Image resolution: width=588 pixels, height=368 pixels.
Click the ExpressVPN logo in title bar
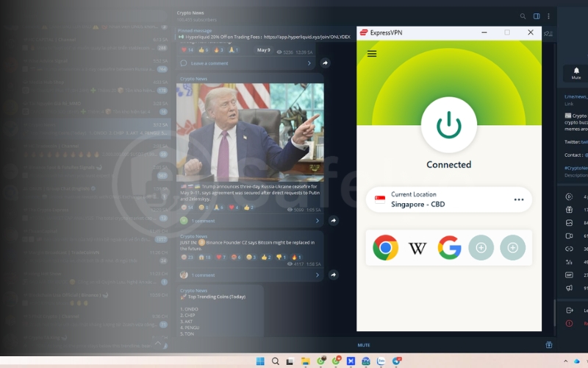pos(363,32)
